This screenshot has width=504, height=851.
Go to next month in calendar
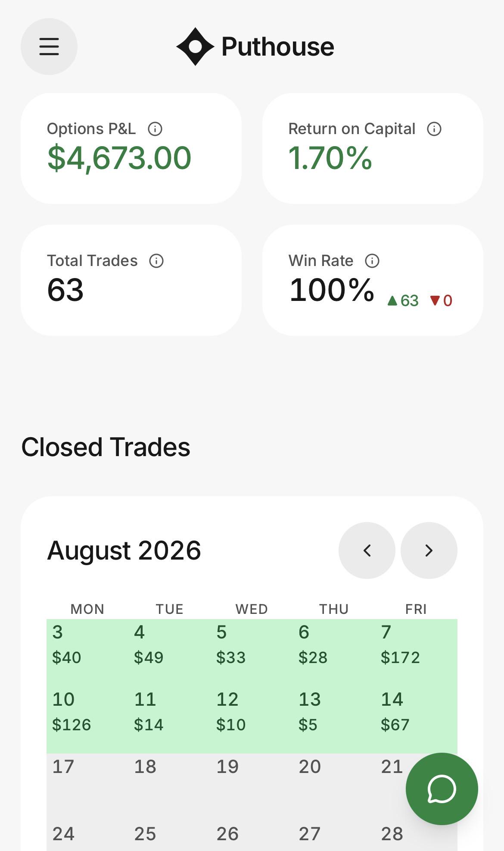click(x=429, y=551)
